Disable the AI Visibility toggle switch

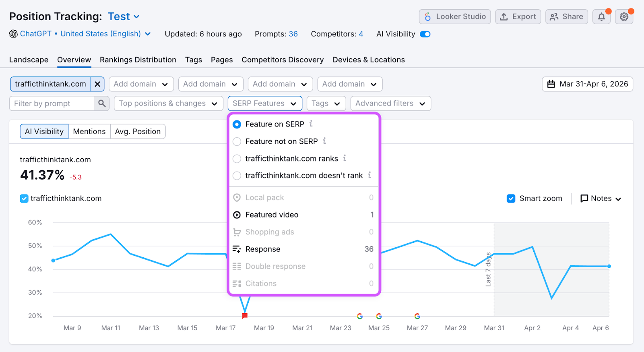click(425, 34)
